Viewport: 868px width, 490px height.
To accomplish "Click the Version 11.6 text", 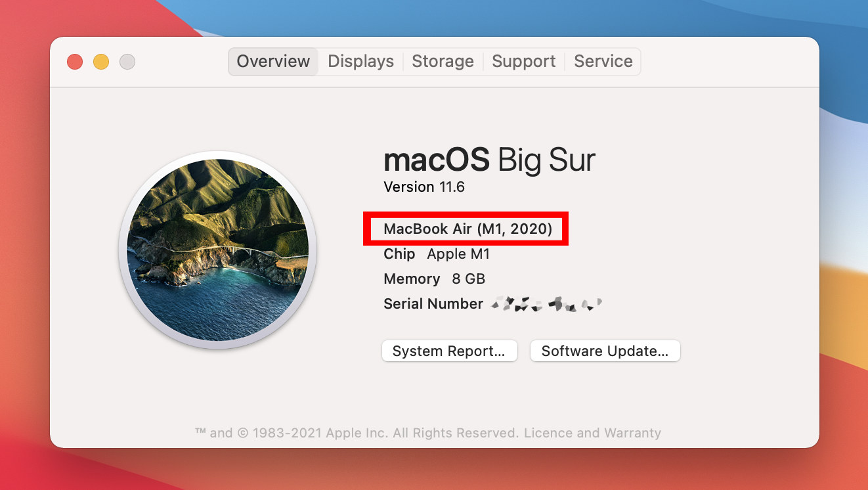I will tap(424, 187).
